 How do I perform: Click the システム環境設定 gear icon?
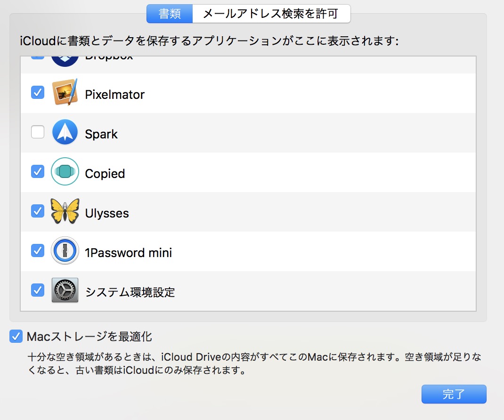65,290
